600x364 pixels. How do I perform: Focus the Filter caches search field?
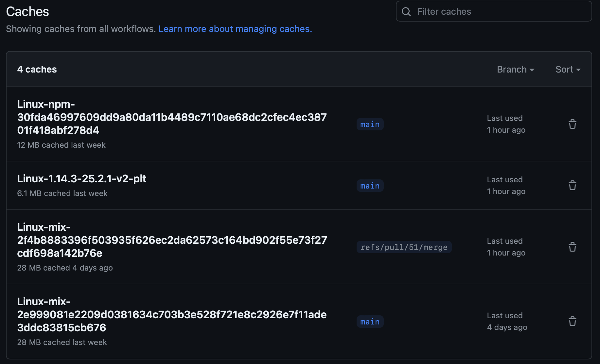click(501, 12)
